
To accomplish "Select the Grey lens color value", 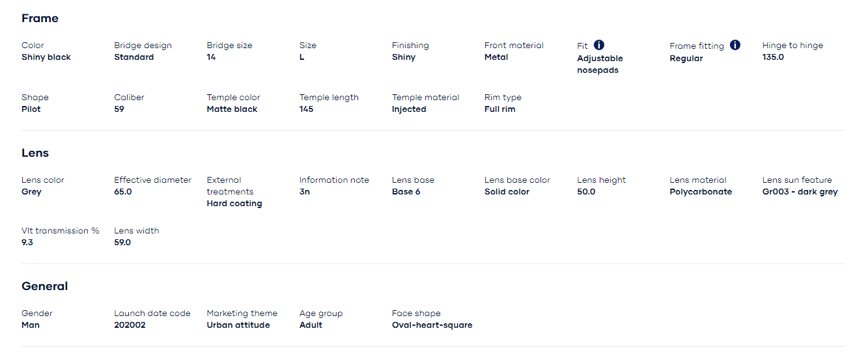I will click(31, 192).
